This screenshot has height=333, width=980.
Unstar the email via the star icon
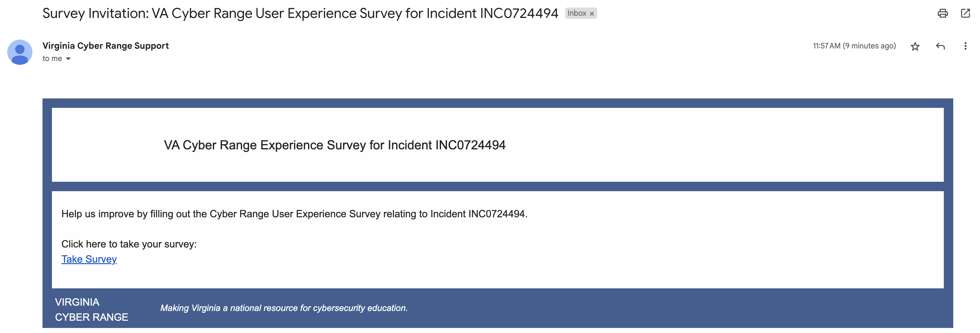[x=915, y=46]
